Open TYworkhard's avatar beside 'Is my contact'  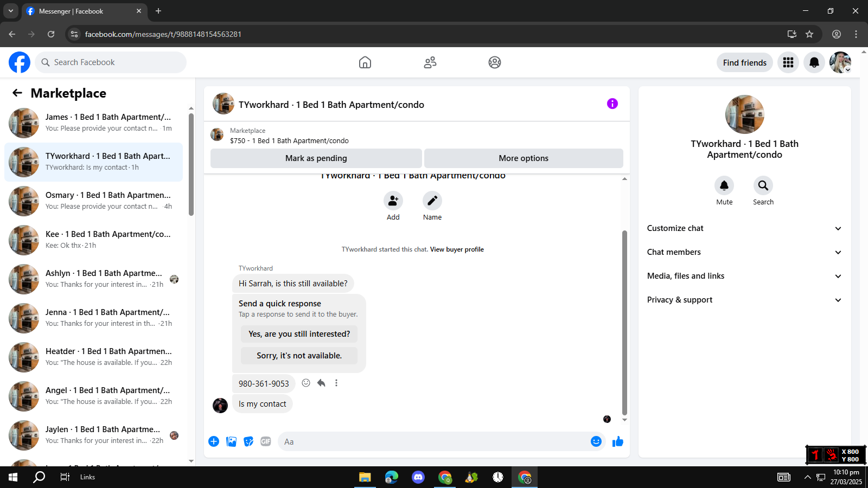(x=220, y=406)
